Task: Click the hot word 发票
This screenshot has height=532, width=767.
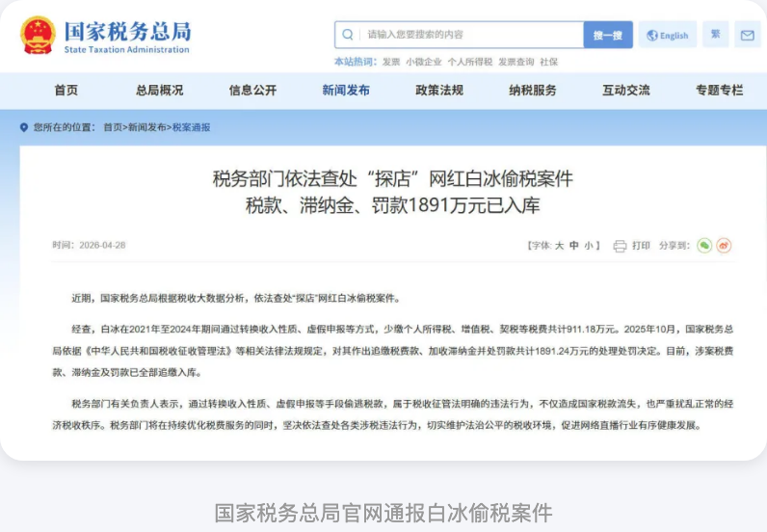Action: 391,62
